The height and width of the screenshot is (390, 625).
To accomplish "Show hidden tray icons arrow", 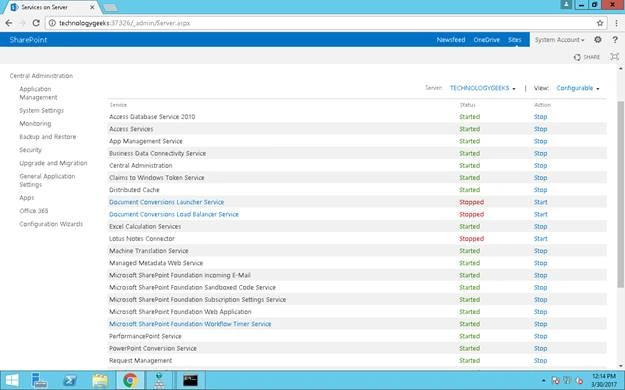I will coord(543,381).
